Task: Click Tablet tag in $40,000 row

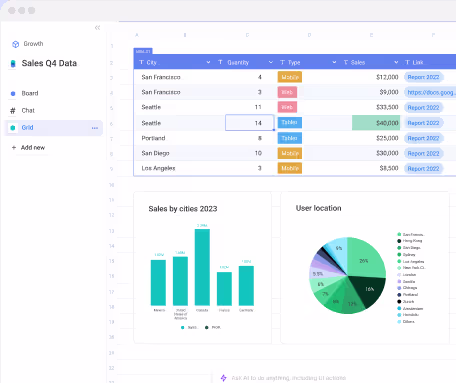Action: coord(290,123)
